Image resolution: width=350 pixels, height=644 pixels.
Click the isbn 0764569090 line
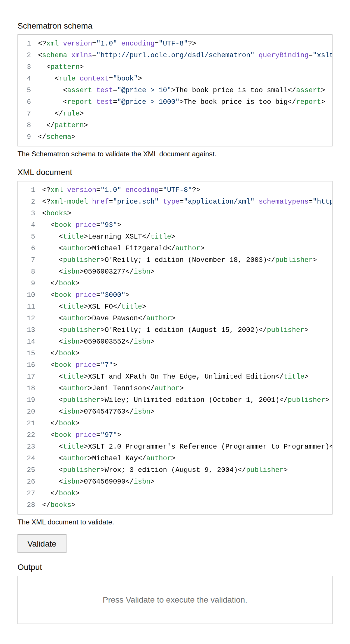click(107, 482)
